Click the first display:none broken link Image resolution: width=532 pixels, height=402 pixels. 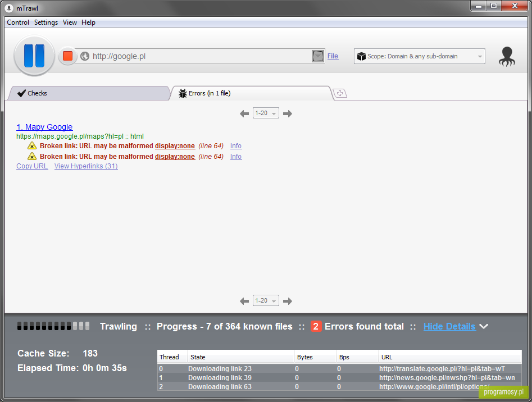click(175, 146)
